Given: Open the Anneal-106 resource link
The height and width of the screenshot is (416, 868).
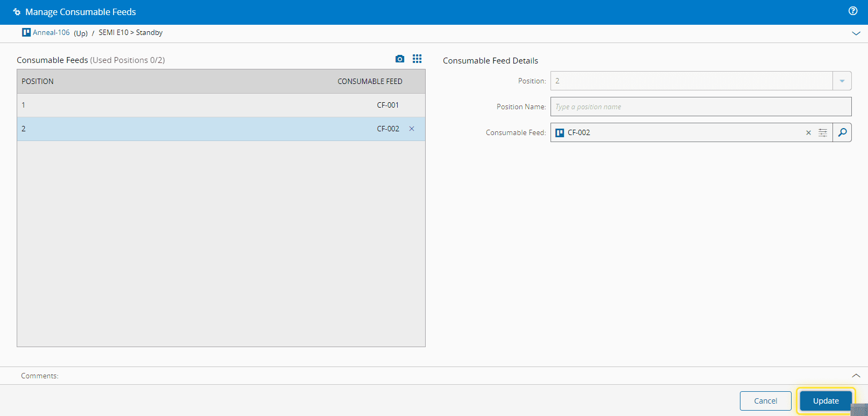Looking at the screenshot, I should click(51, 32).
